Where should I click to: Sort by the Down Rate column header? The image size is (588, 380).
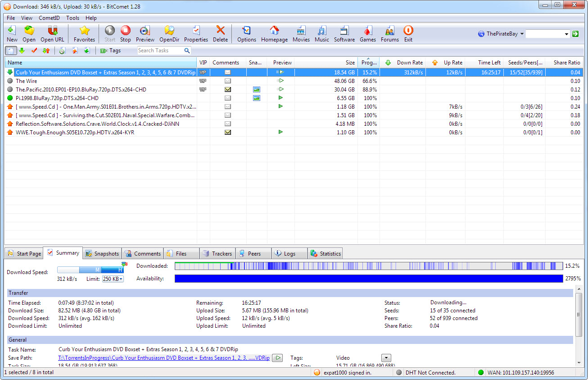[403, 63]
